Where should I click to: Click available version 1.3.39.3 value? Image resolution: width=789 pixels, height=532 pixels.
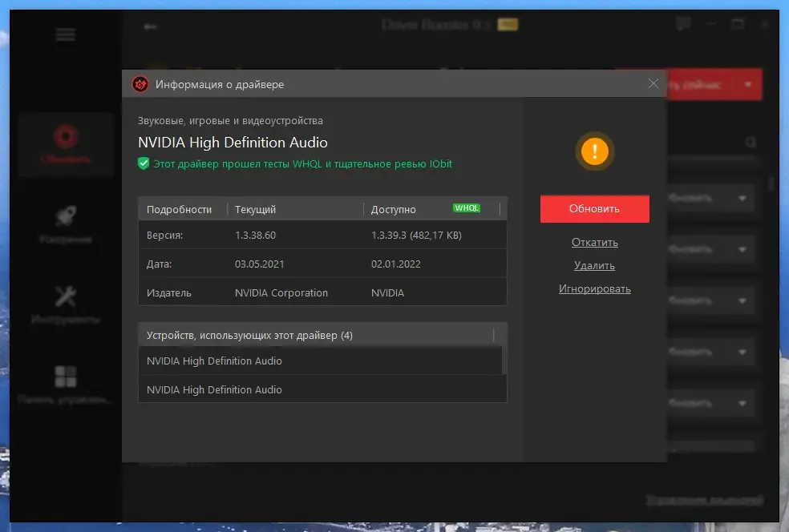[x=416, y=236]
